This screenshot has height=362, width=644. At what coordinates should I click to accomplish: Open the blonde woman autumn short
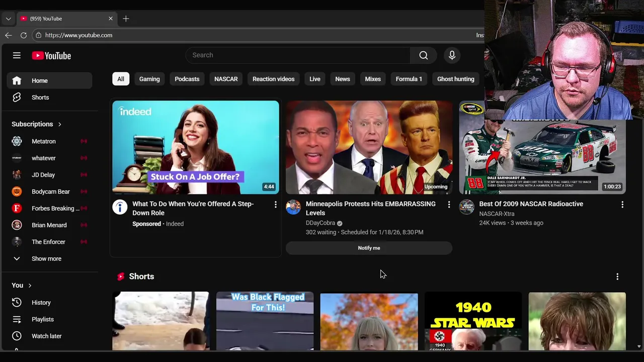coord(369,321)
